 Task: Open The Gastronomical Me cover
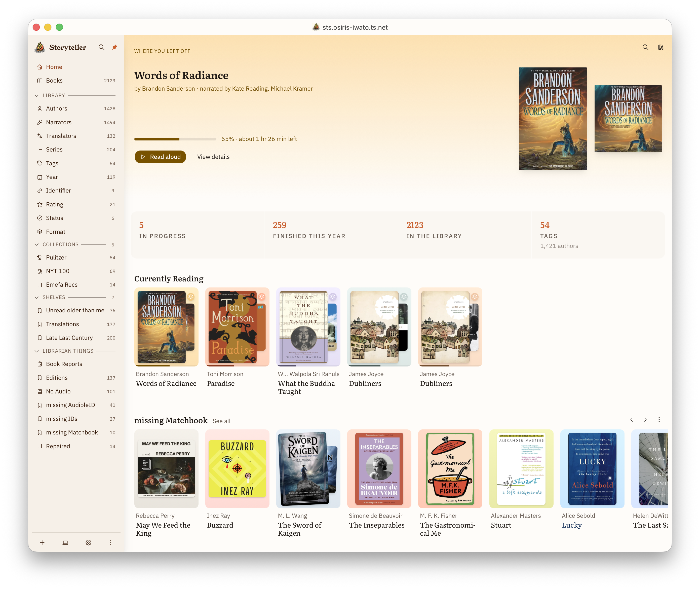[x=450, y=469]
